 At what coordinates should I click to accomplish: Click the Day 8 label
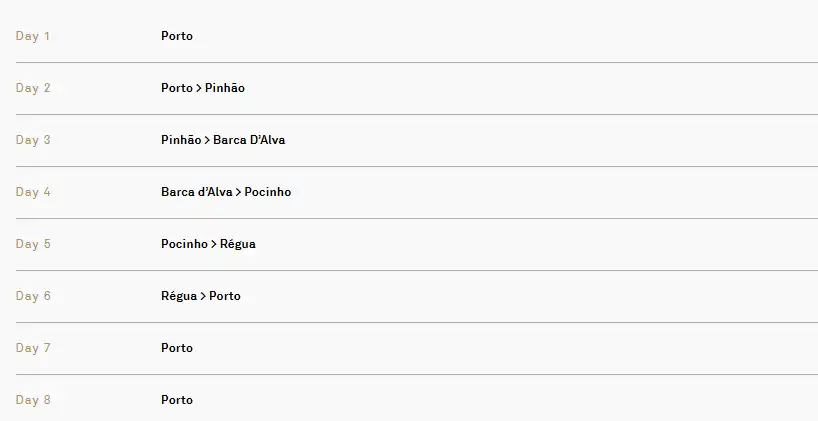point(33,400)
